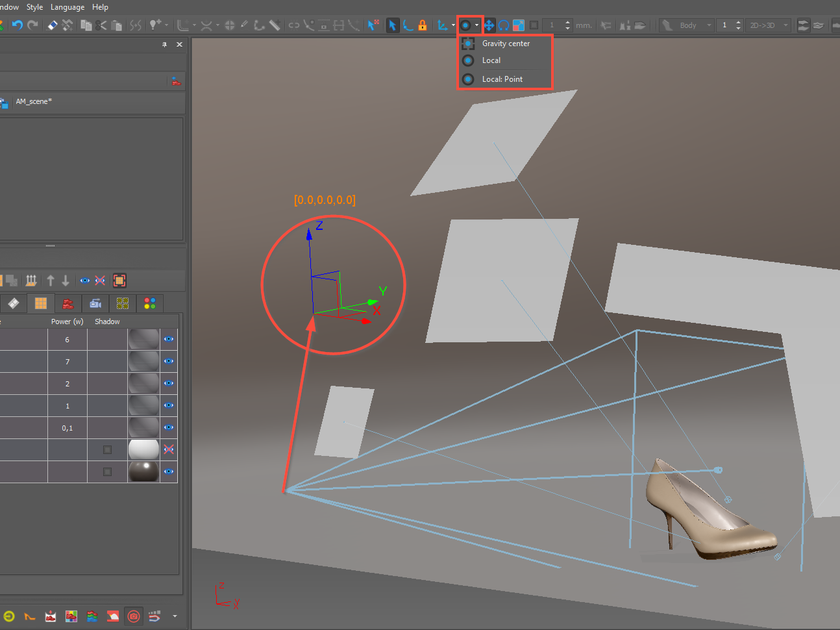Expand the pivot center mode dropdown arrow
This screenshot has height=630, width=840.
[x=477, y=25]
